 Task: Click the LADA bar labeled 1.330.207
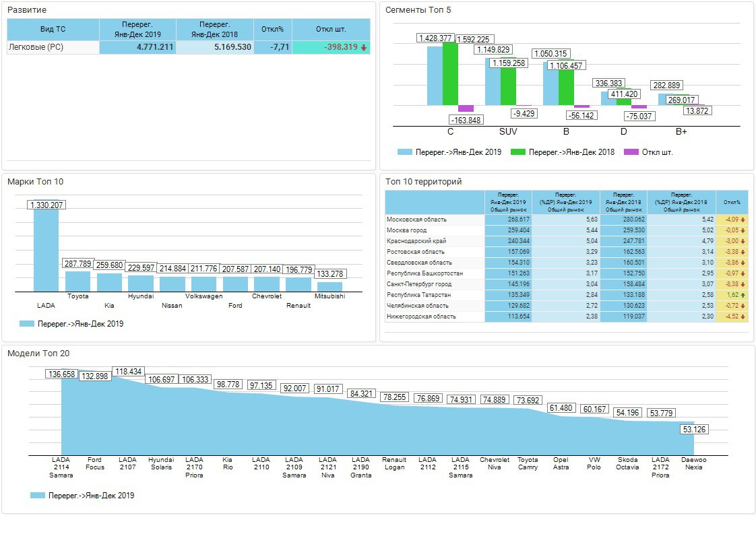(46, 246)
